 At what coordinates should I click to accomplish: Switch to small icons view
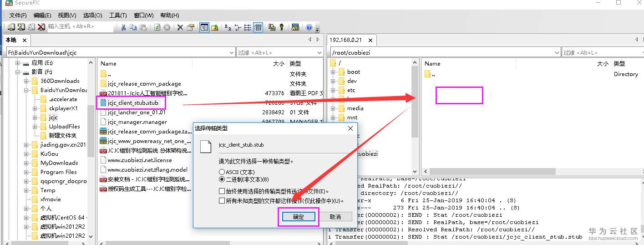click(238, 27)
